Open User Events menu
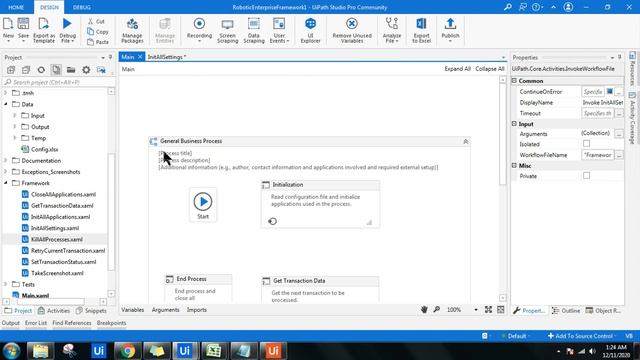640x360 pixels. 279,30
